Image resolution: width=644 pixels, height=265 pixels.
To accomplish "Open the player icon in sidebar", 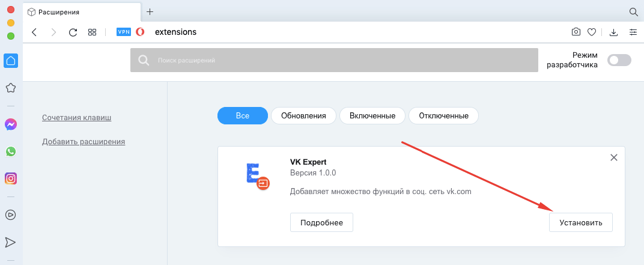I will (11, 215).
